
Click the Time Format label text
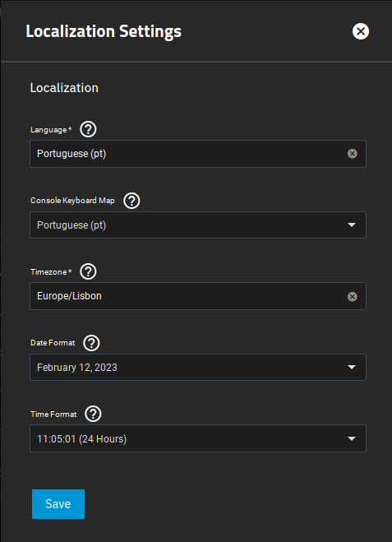click(x=53, y=414)
